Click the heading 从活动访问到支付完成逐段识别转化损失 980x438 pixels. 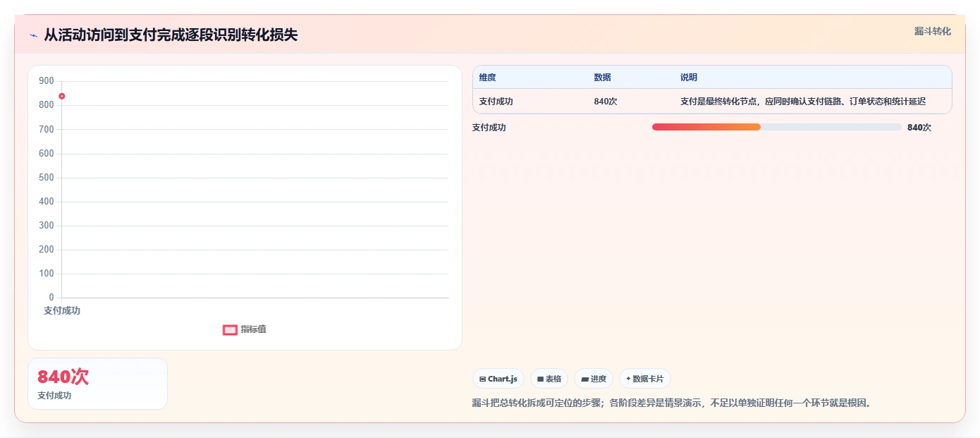click(x=171, y=35)
